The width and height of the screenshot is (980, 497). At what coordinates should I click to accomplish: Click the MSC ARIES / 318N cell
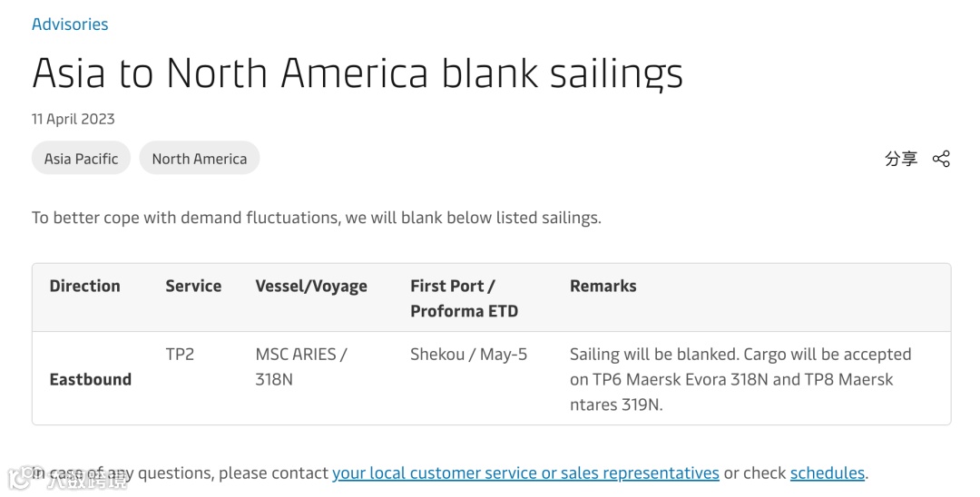point(300,366)
